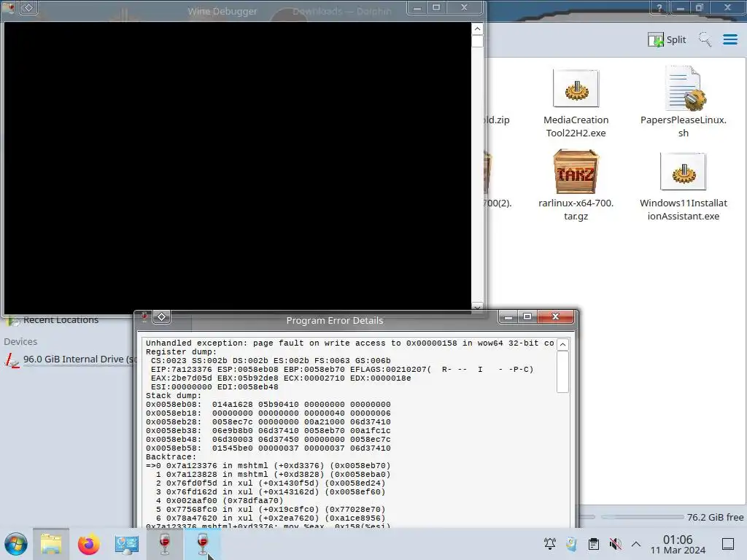Open notifications bell in system tray
This screenshot has width=747, height=560.
tap(550, 543)
